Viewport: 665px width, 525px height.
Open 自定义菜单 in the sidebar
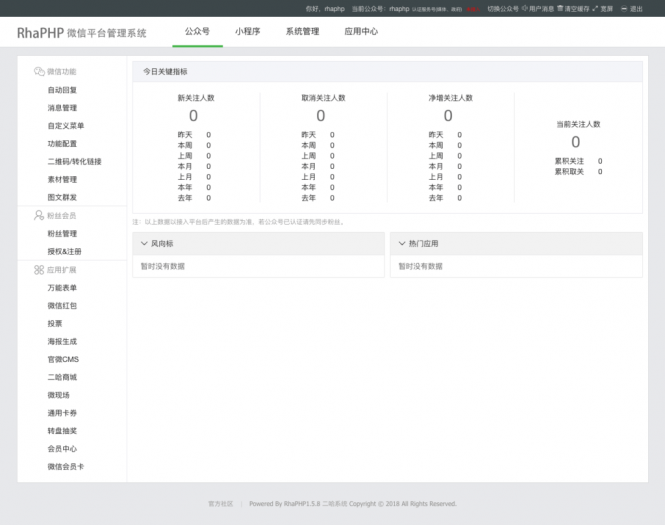pyautogui.click(x=66, y=126)
